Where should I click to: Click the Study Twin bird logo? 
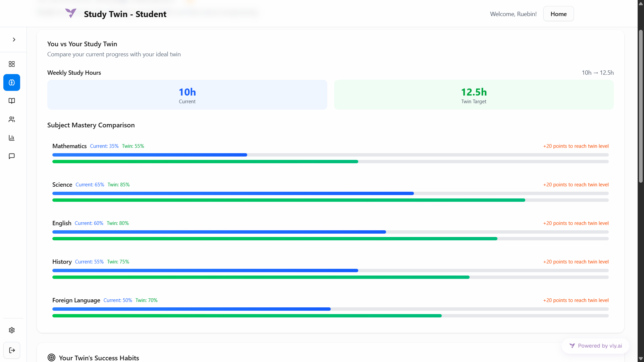71,13
